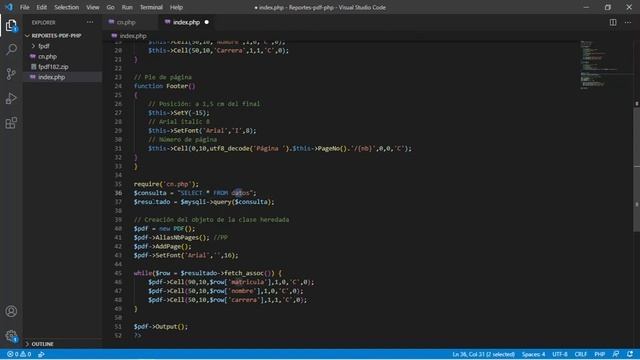Click the while($row = ...) loop line

208,273
